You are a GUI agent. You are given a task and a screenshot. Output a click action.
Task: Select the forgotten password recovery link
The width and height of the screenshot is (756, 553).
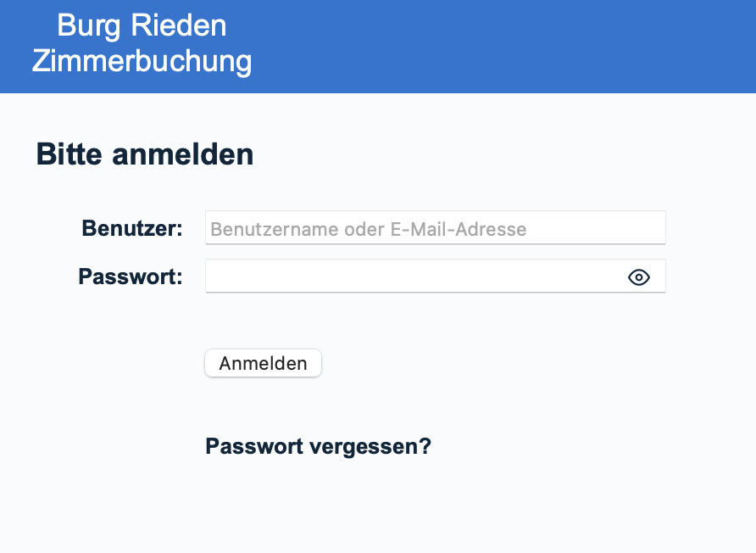(x=318, y=446)
